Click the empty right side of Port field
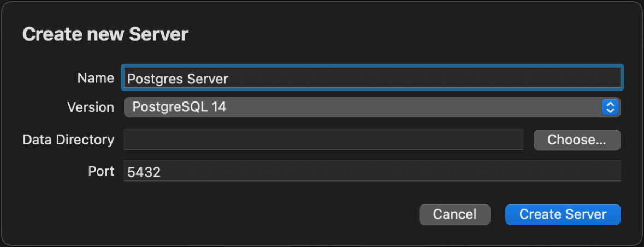This screenshot has width=644, height=247. [x=492, y=171]
